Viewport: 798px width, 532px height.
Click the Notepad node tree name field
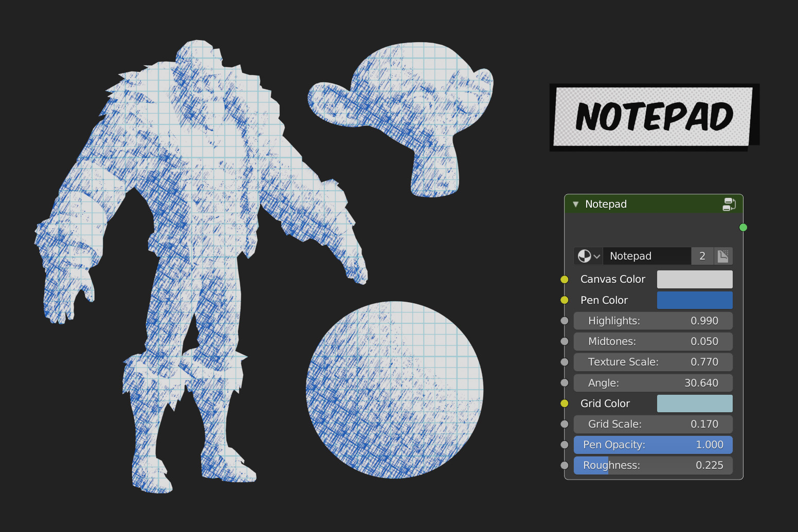point(647,256)
